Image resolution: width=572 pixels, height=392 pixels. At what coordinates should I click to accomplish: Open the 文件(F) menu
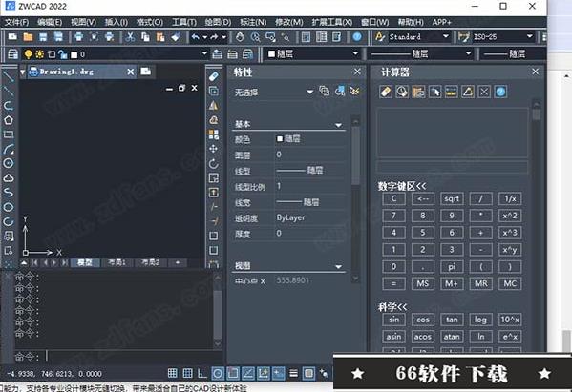click(17, 22)
